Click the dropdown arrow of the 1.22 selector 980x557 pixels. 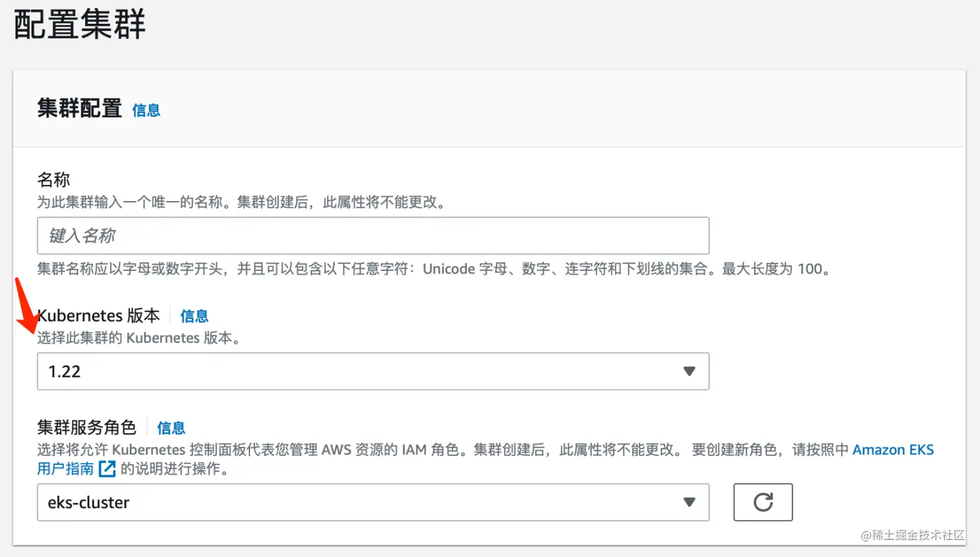point(688,371)
